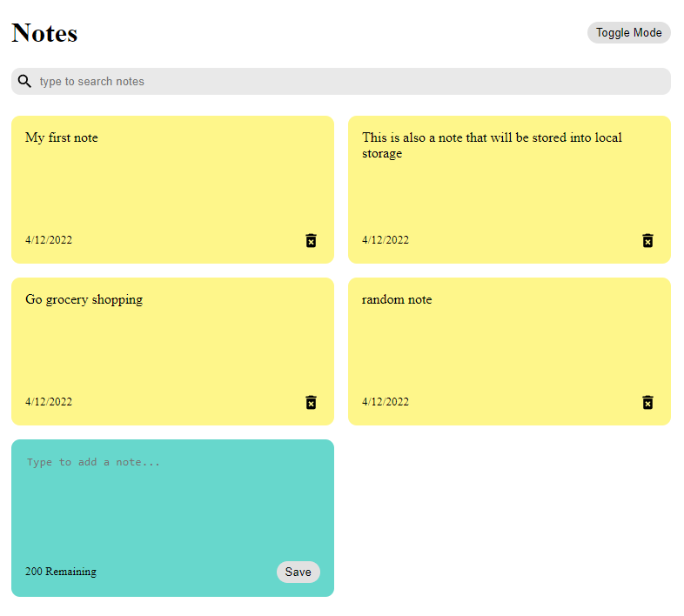Focus the search notes field

point(348,82)
